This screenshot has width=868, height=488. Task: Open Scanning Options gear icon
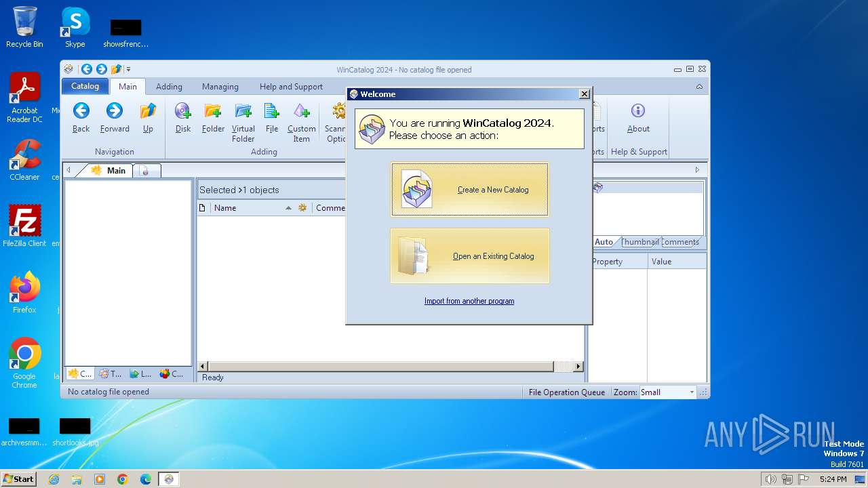point(339,110)
